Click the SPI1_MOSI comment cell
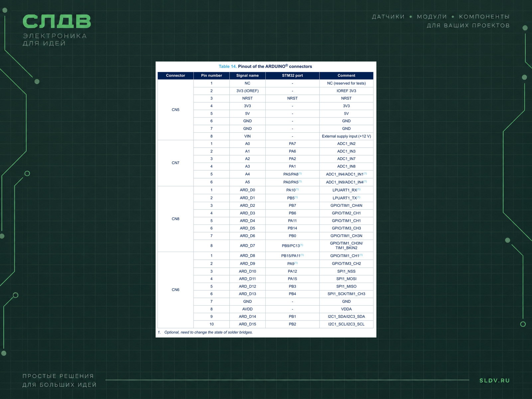 pyautogui.click(x=346, y=279)
